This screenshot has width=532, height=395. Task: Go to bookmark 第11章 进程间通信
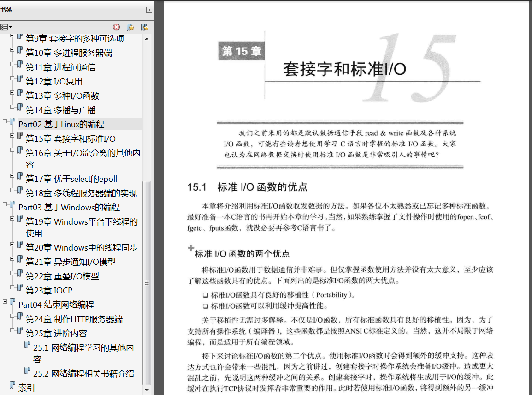(x=60, y=67)
